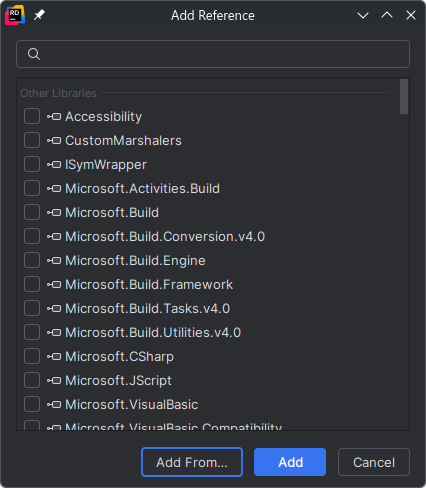Focus the reference search input field

[213, 54]
